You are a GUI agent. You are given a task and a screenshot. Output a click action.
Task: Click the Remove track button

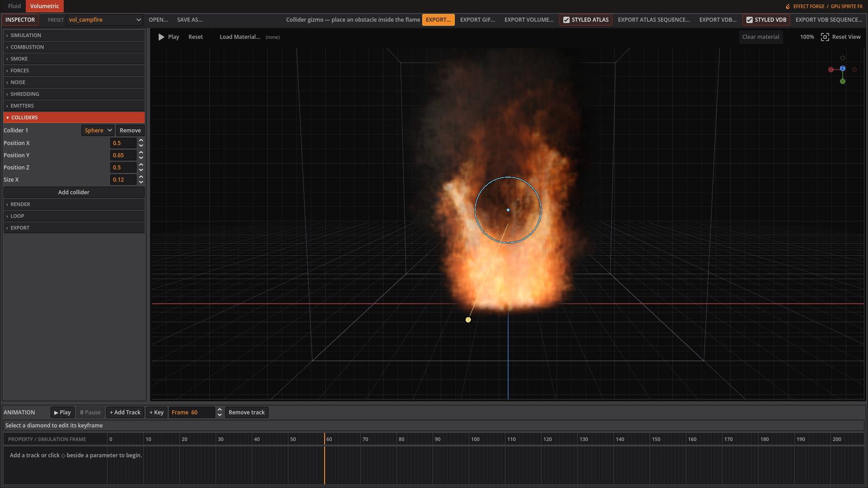click(247, 412)
